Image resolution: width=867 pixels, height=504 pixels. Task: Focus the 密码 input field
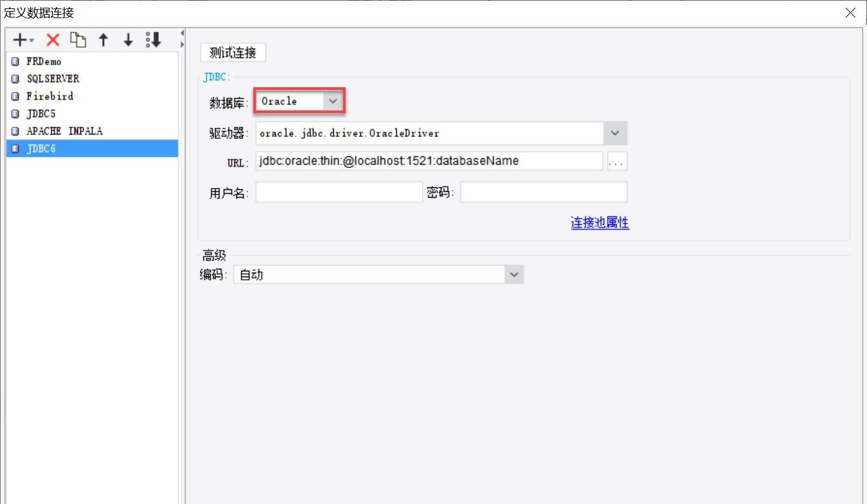[543, 192]
